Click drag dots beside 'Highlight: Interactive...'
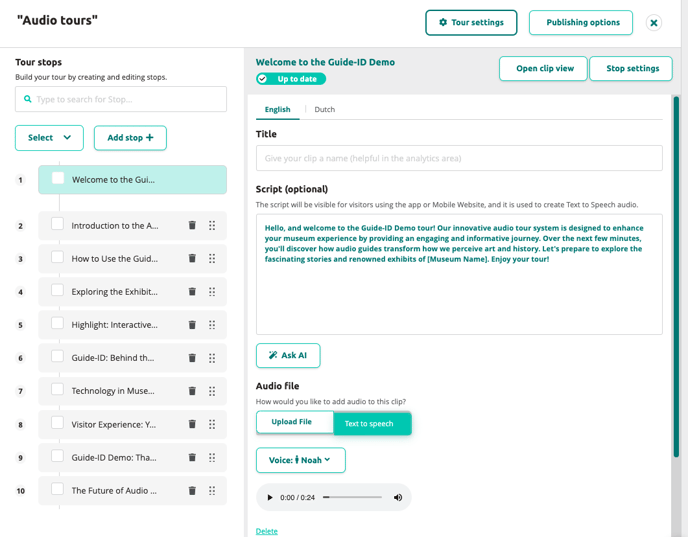 [x=212, y=325]
